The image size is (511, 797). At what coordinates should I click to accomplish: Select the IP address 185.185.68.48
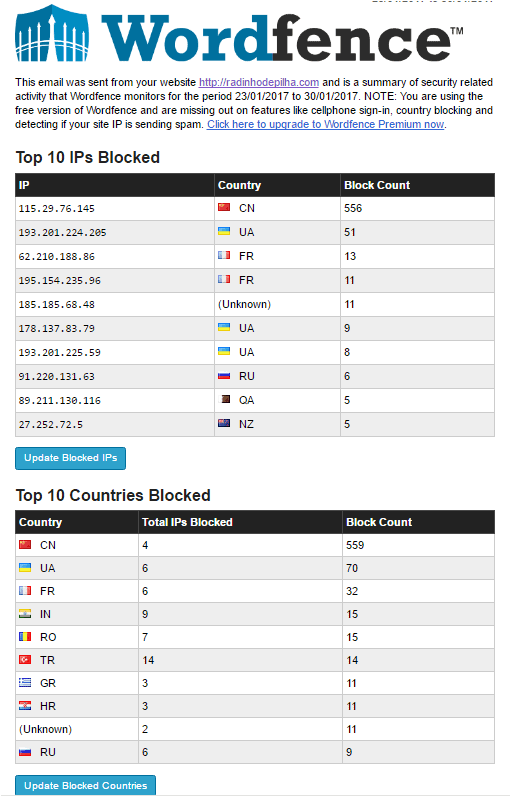(x=56, y=304)
